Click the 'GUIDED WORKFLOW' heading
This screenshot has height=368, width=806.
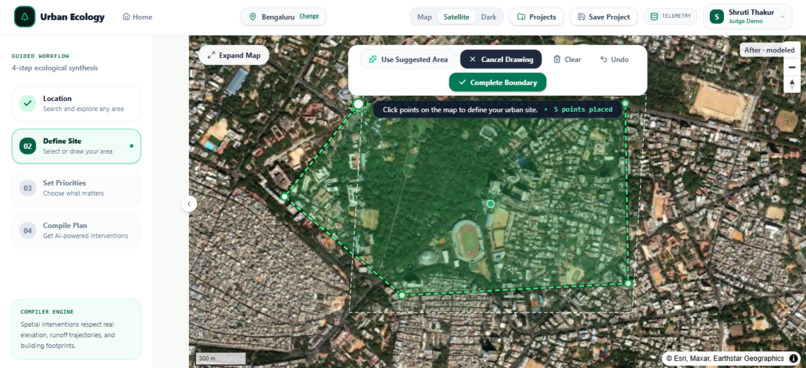pos(41,56)
